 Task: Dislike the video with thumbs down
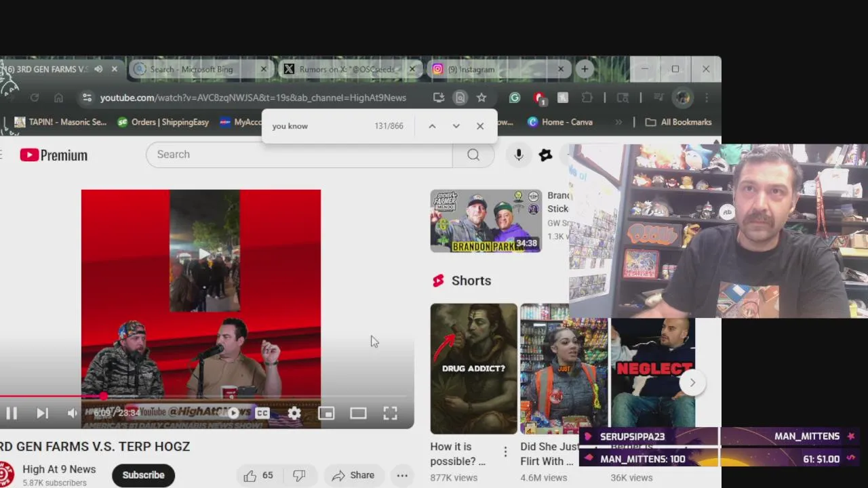(x=299, y=475)
